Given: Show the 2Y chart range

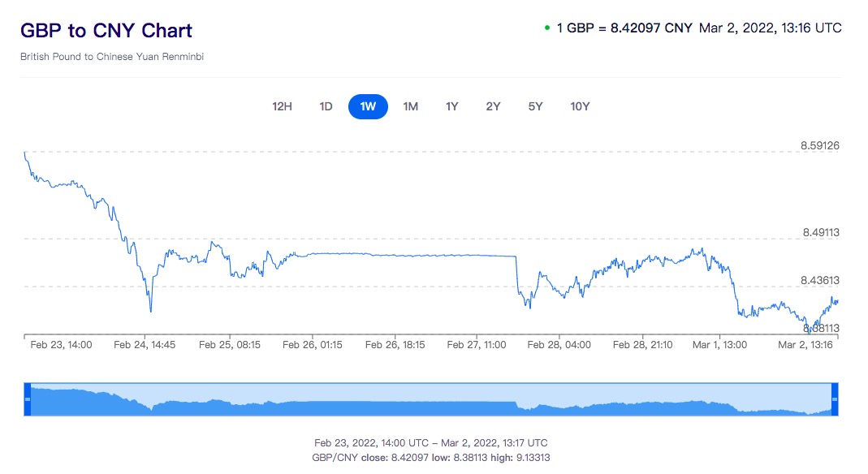Looking at the screenshot, I should click(493, 106).
